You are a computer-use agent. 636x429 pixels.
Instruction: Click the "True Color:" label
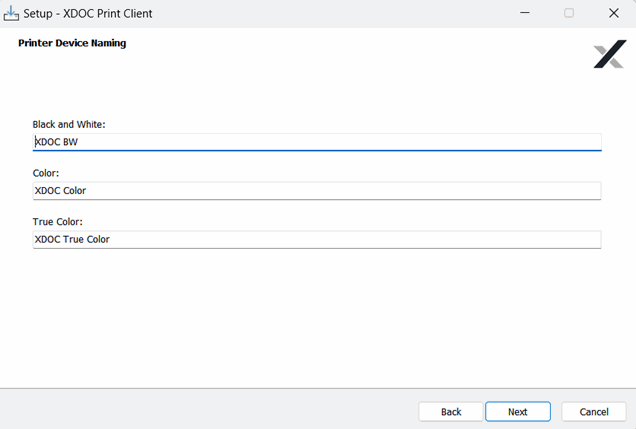coord(57,222)
